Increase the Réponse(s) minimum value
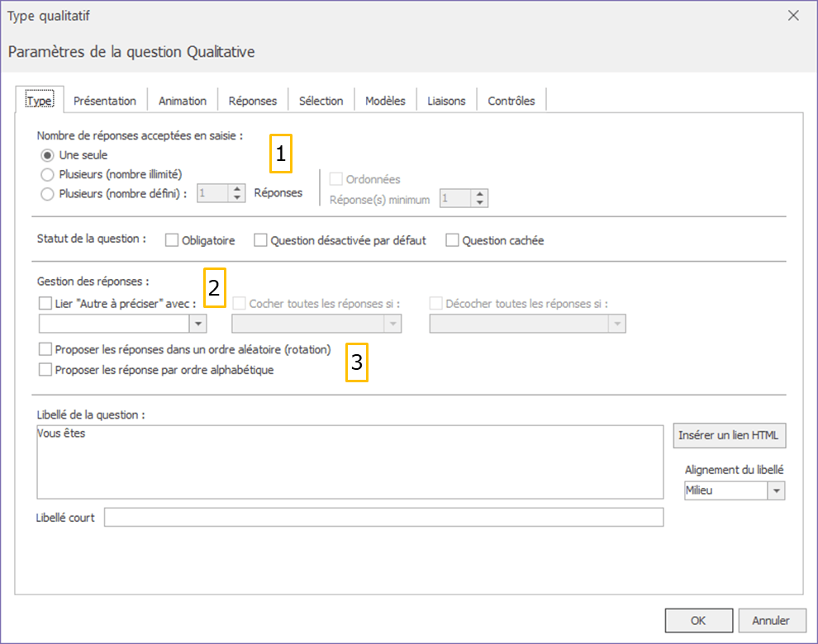Viewport: 818px width, 644px height. (x=479, y=194)
